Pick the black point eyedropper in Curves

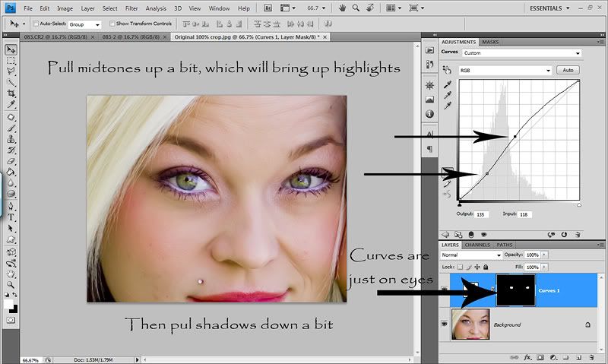tap(447, 84)
